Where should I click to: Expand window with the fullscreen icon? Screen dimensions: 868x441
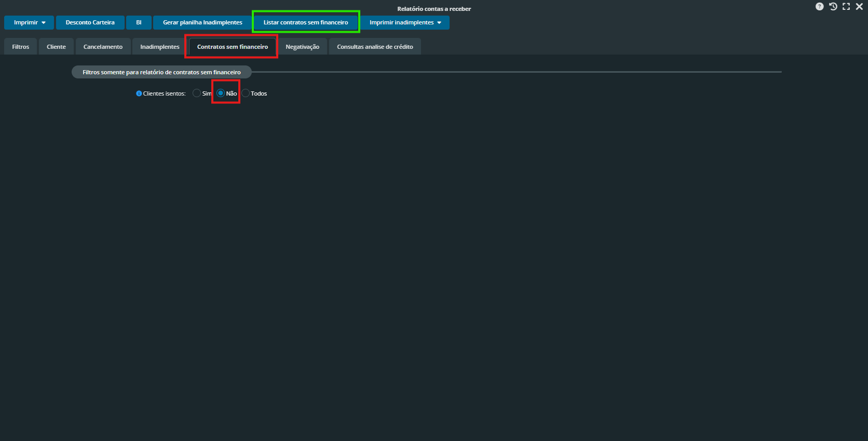coord(846,7)
